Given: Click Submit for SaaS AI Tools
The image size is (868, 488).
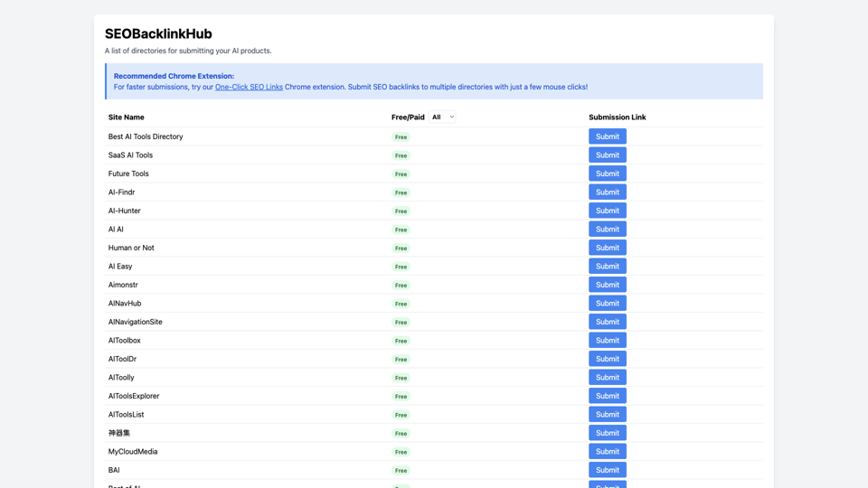Looking at the screenshot, I should (x=608, y=155).
